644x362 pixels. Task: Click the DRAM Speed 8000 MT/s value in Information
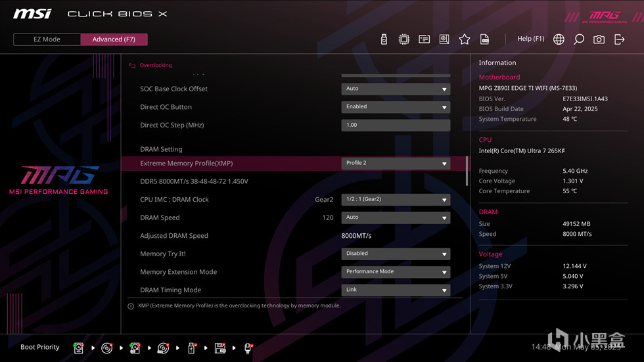577,234
